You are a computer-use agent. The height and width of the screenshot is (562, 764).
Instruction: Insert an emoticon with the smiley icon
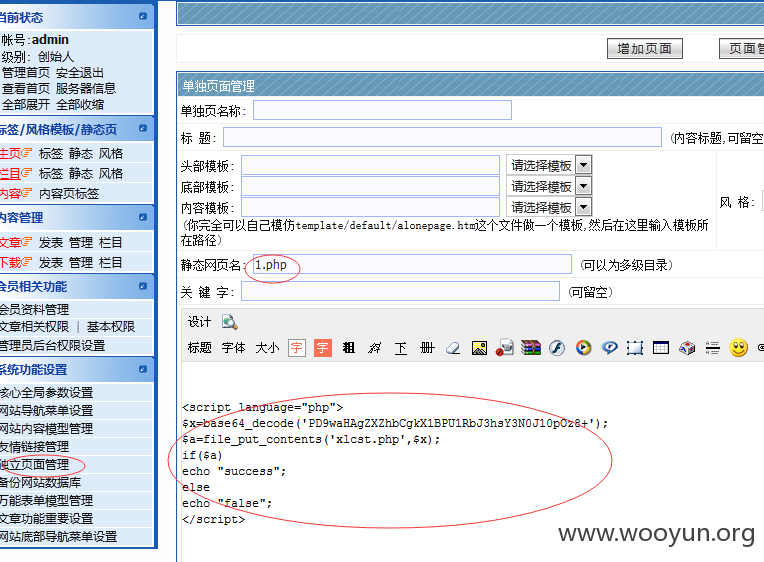click(x=739, y=348)
